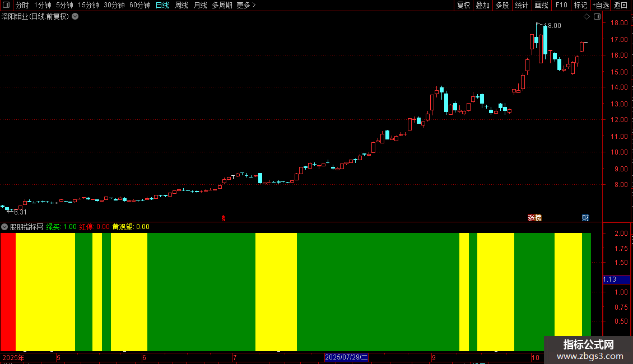Click the 洛阳钼业(日线.前复权) title
Viewport: 633px width, 364px height.
[x=35, y=16]
